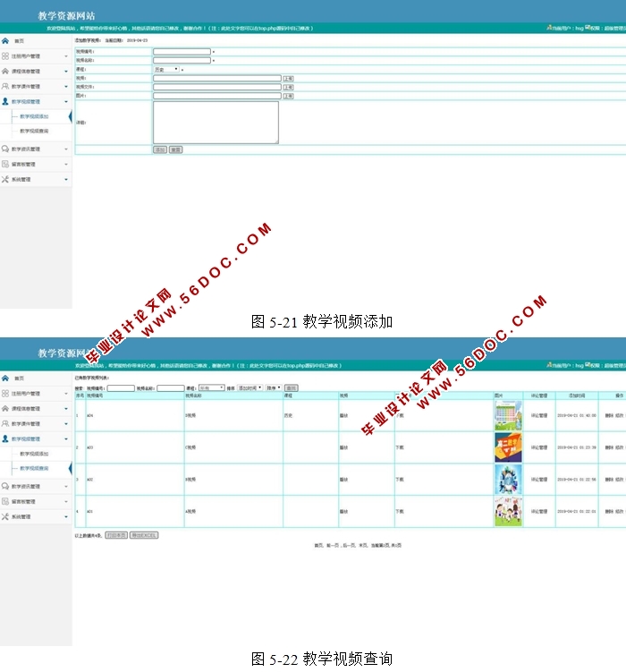
Task: Click the 视频编号 input in the add form
Action: [x=182, y=51]
